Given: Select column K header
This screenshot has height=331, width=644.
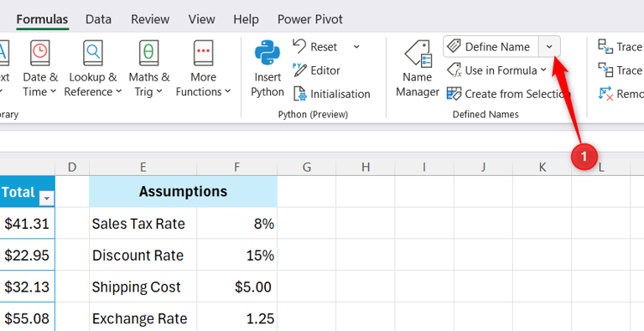Looking at the screenshot, I should [x=543, y=167].
